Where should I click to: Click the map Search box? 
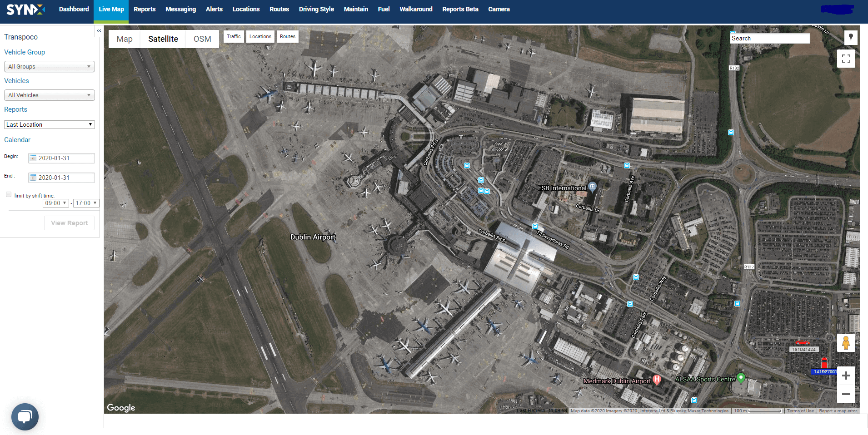point(770,39)
